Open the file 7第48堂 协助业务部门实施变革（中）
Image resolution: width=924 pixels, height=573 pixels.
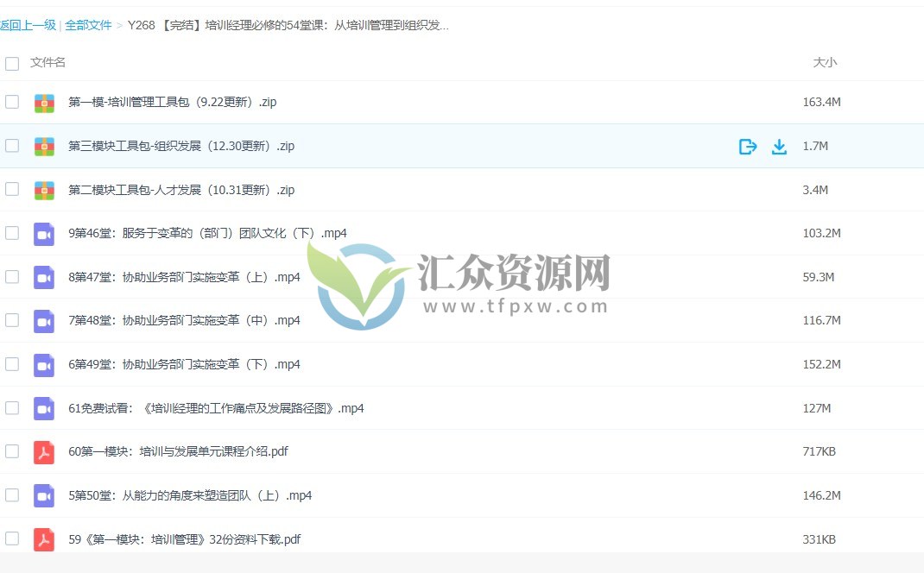click(x=184, y=320)
